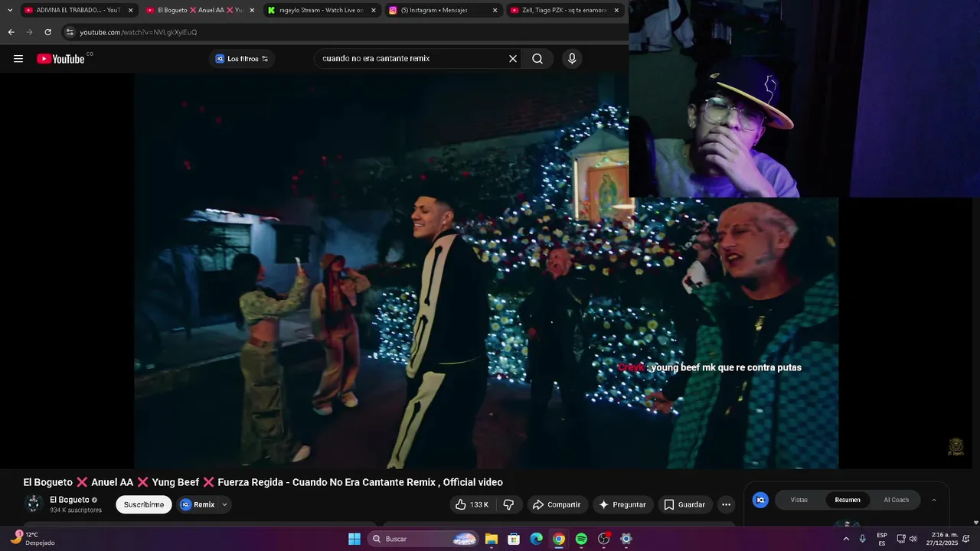Go forward in the browser
The height and width of the screenshot is (551, 980).
29,32
